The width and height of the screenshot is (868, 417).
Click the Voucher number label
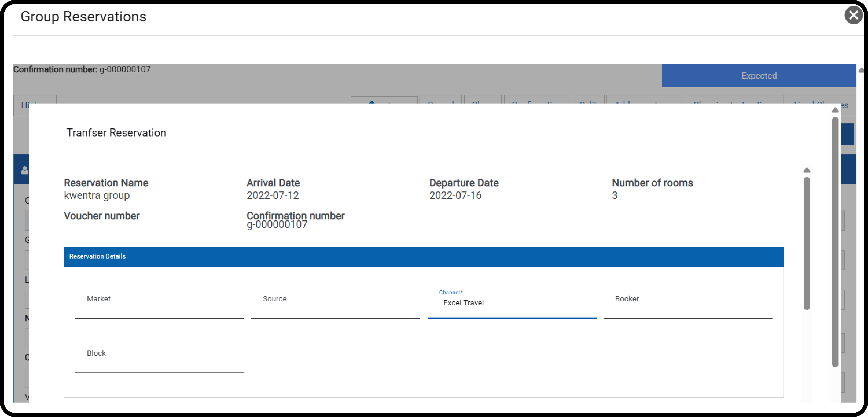click(x=102, y=216)
